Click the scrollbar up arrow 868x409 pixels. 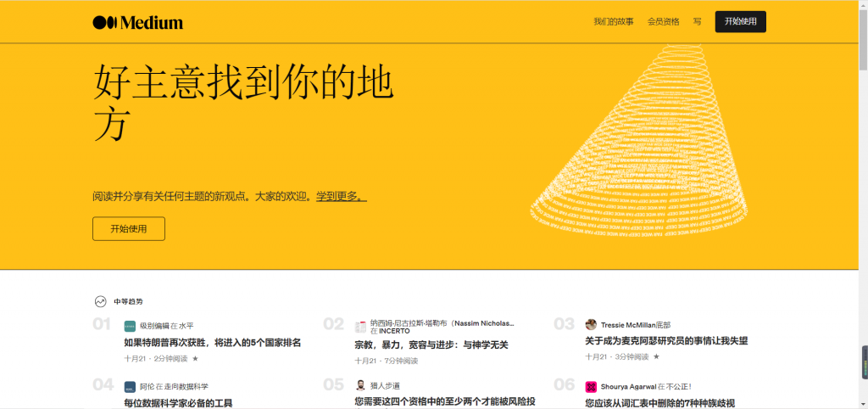tap(863, 4)
